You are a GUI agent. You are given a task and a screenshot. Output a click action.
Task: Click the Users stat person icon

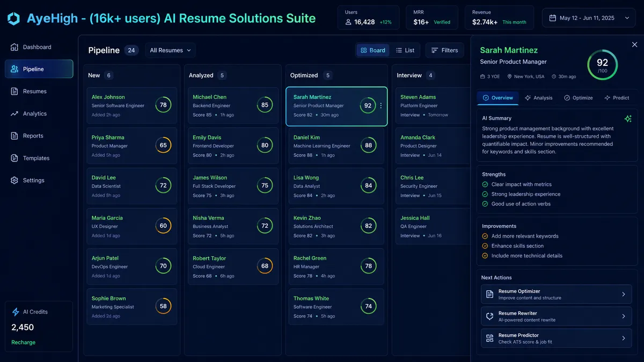coord(348,22)
